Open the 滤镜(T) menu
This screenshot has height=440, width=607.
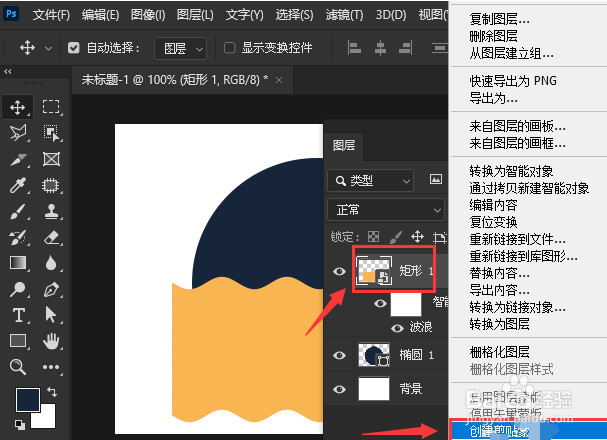(x=344, y=15)
